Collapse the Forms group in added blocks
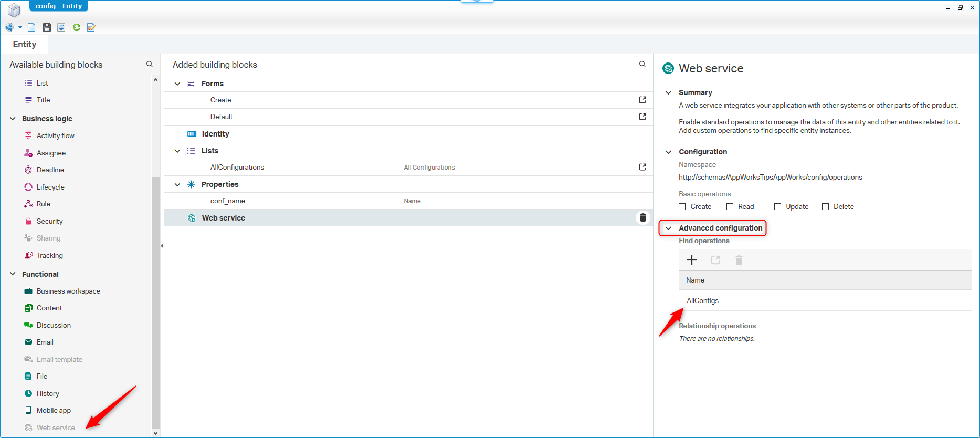The image size is (980, 438). [177, 84]
